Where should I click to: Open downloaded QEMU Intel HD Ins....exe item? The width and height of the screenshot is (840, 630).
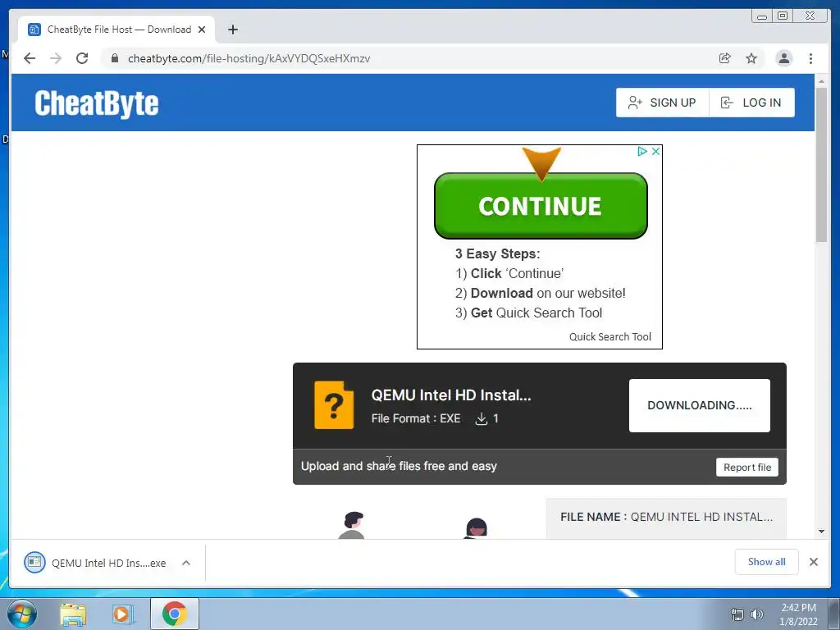click(x=95, y=563)
